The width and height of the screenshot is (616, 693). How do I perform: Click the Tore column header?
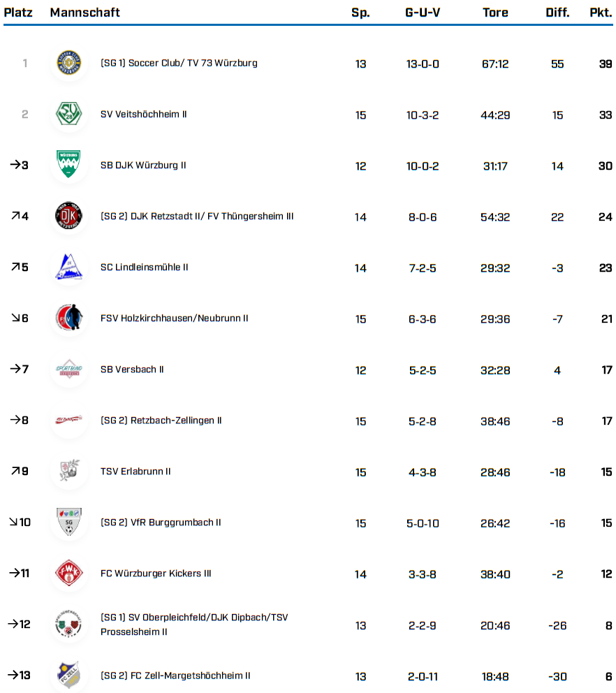[495, 13]
